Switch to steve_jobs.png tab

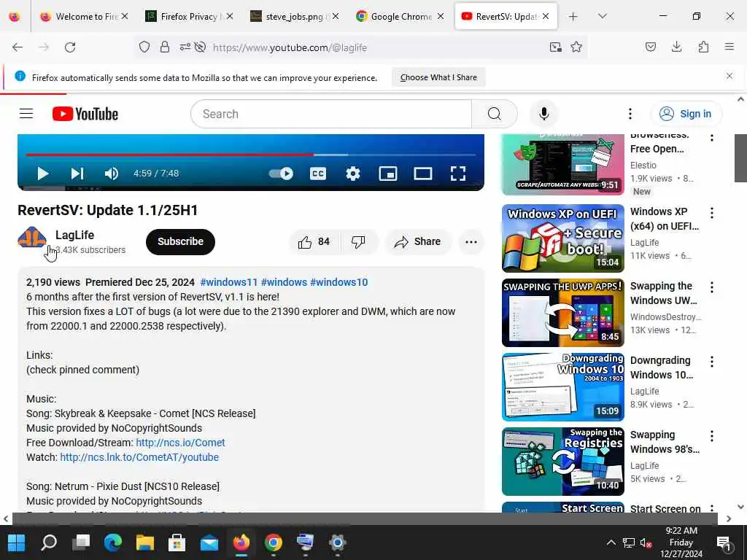click(x=295, y=16)
